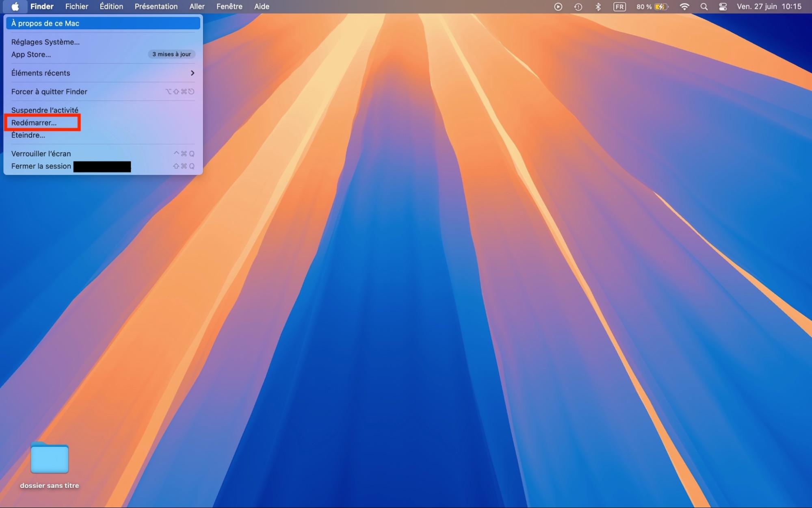Select Redémarrer from the Apple menu

[34, 122]
